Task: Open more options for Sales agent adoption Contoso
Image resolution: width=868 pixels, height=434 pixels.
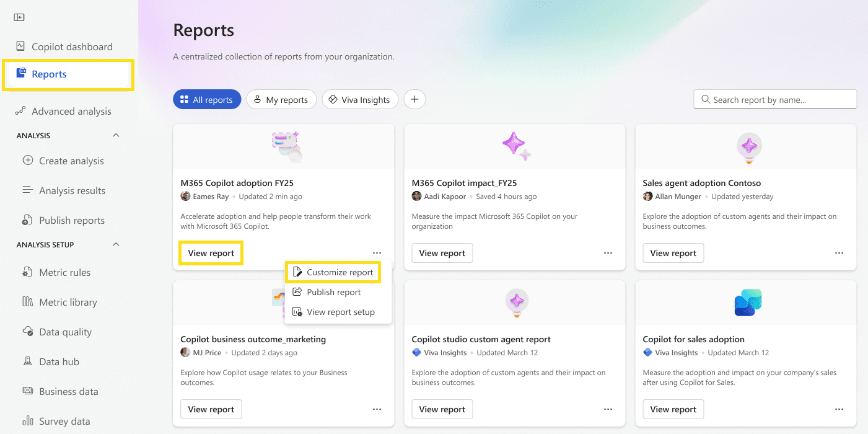Action: (x=839, y=253)
